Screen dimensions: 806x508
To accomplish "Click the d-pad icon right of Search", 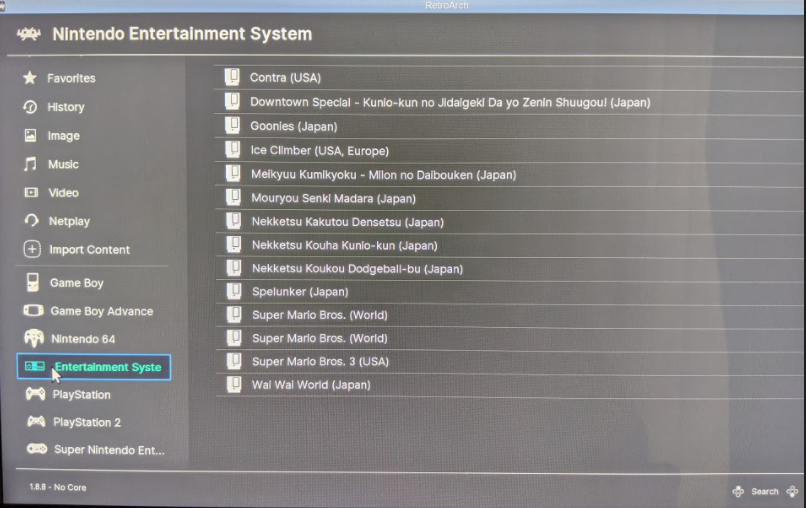I will (x=792, y=492).
